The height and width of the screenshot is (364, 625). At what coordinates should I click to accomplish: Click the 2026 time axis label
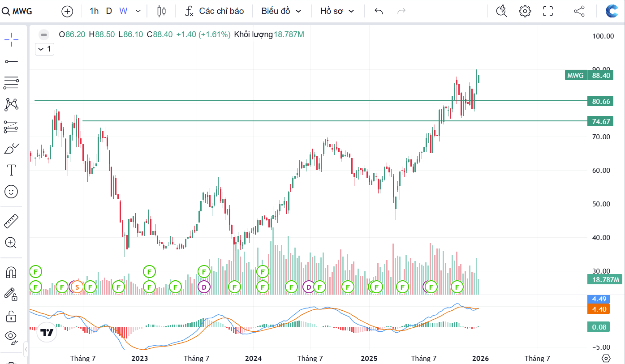pos(480,359)
